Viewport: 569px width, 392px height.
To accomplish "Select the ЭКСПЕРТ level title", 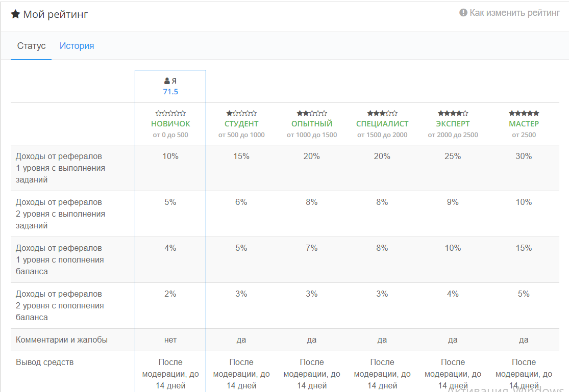I will (x=453, y=124).
